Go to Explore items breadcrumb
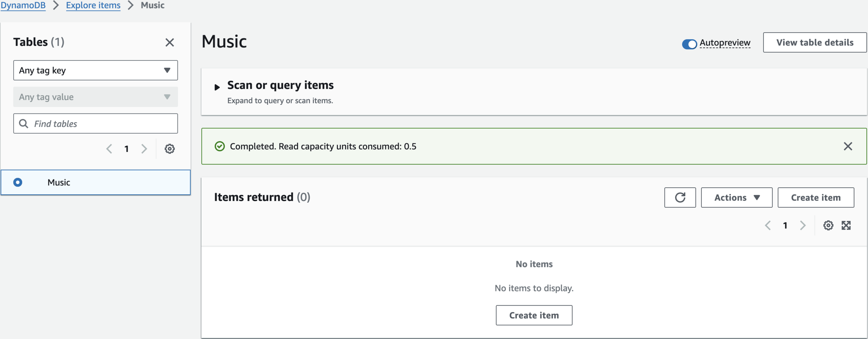 93,5
